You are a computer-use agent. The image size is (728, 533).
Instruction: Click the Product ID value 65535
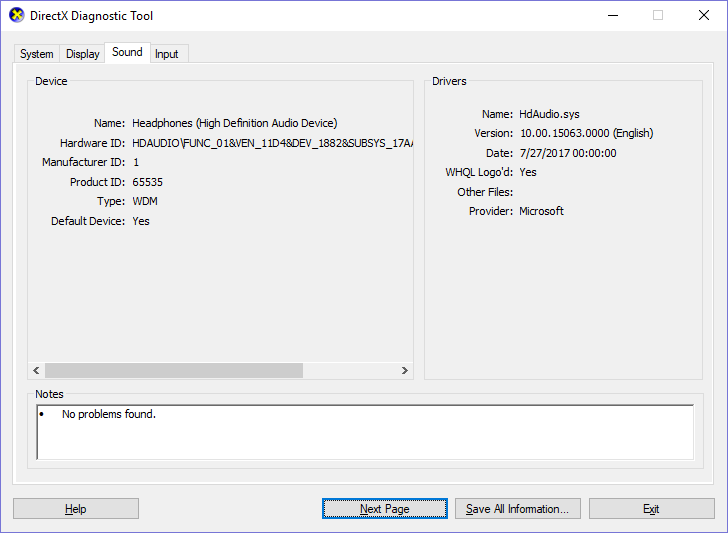click(x=147, y=182)
